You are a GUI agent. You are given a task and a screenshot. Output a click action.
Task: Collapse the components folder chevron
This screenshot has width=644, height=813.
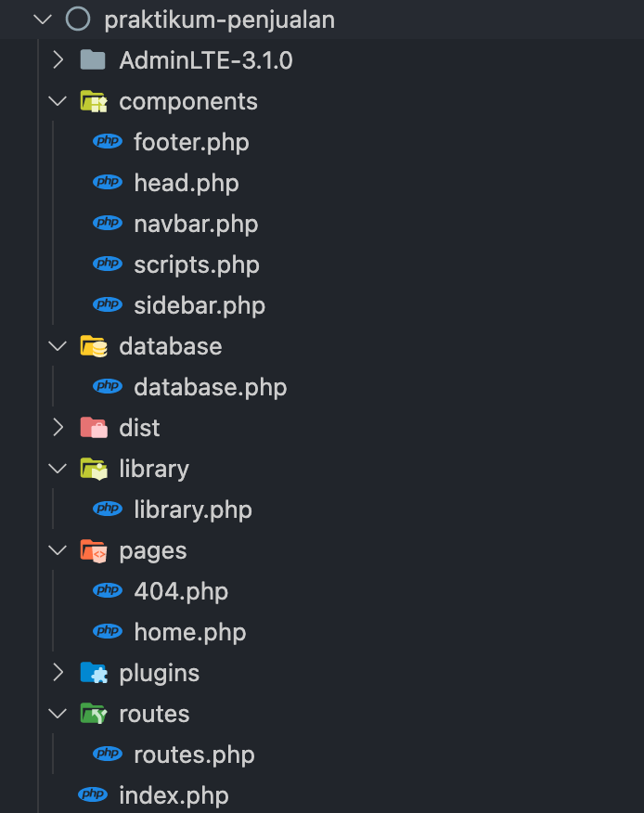pos(58,101)
